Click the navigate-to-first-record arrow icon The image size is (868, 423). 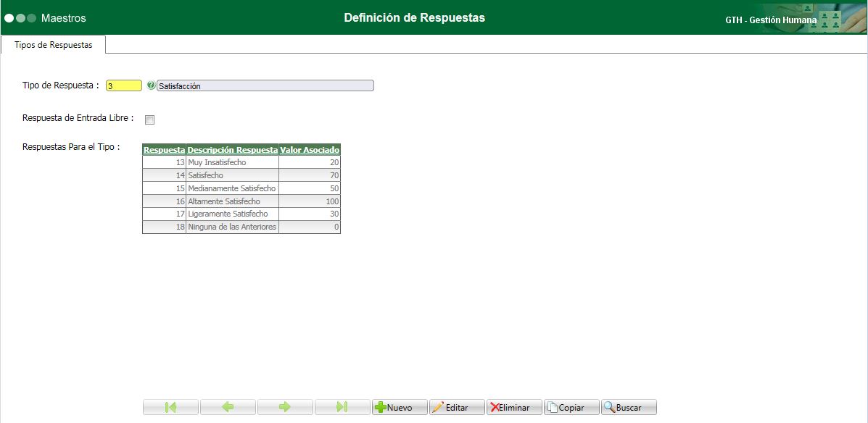(x=171, y=406)
